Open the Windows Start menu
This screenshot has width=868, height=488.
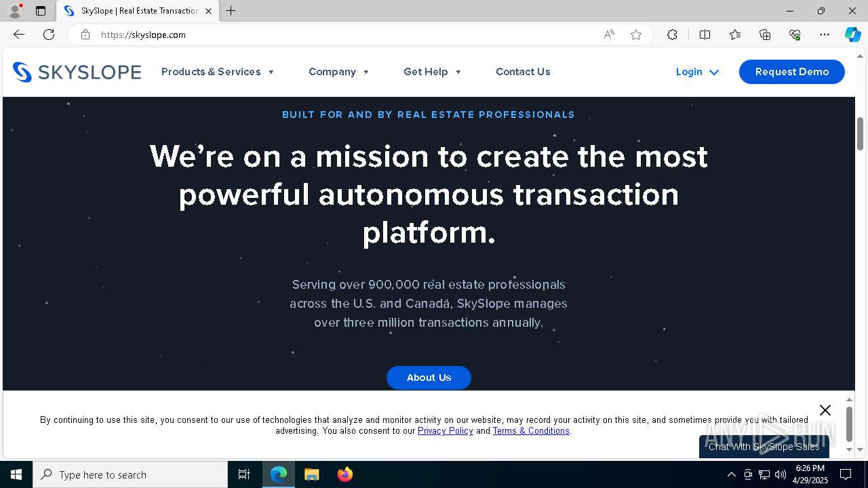16,474
